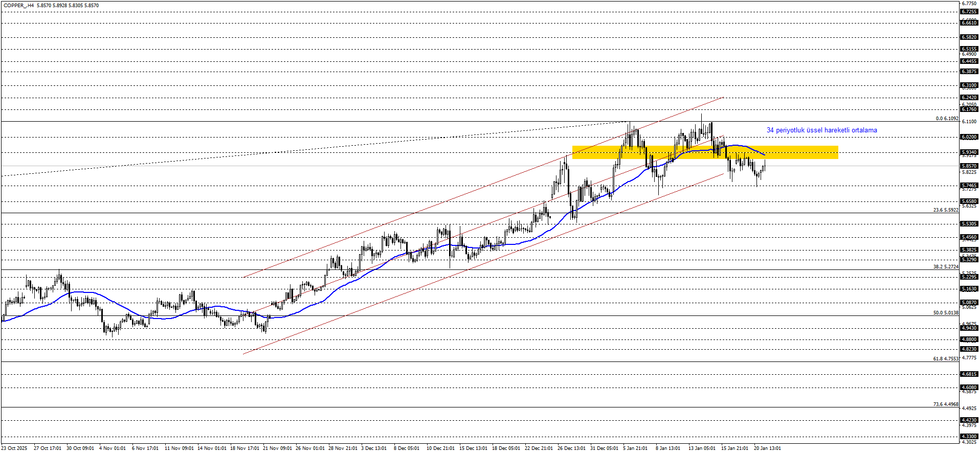Viewport: 980px width, 454px height.
Task: Click the 5.0870 price level tag
Action: tap(969, 303)
